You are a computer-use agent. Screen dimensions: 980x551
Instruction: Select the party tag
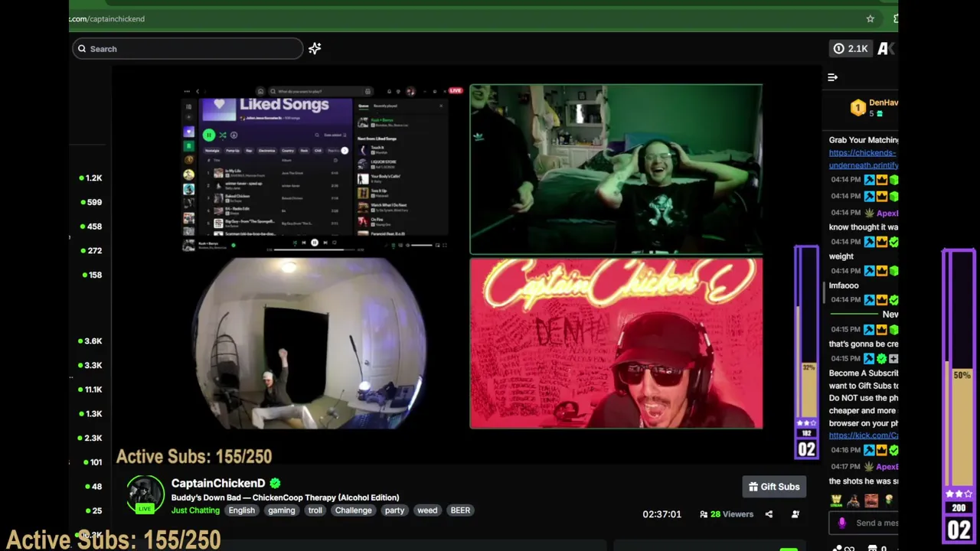click(x=394, y=510)
